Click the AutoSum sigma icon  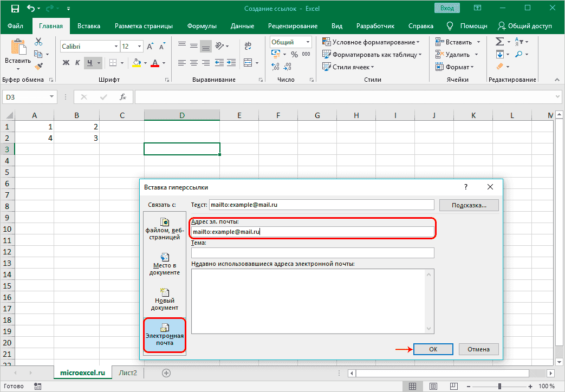[499, 42]
